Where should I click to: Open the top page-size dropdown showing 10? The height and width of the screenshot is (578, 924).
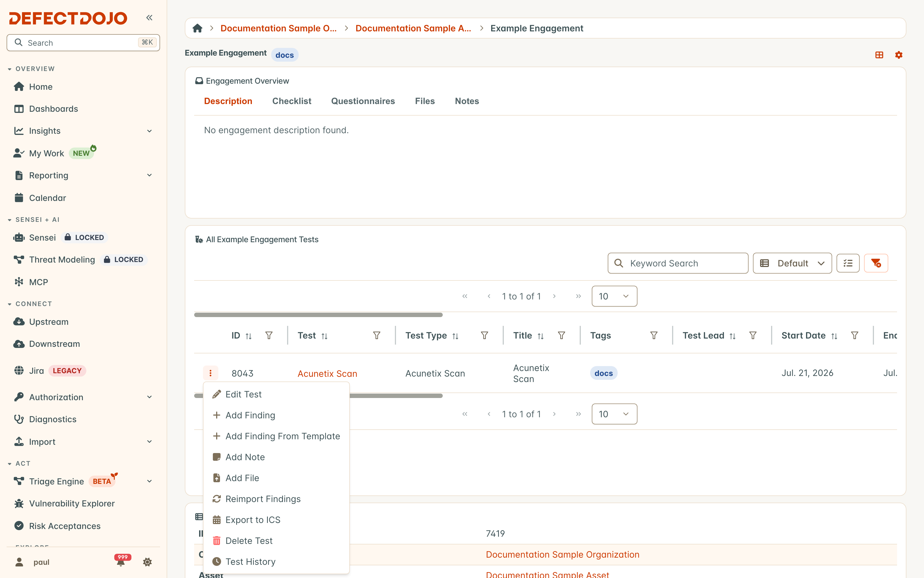click(614, 296)
